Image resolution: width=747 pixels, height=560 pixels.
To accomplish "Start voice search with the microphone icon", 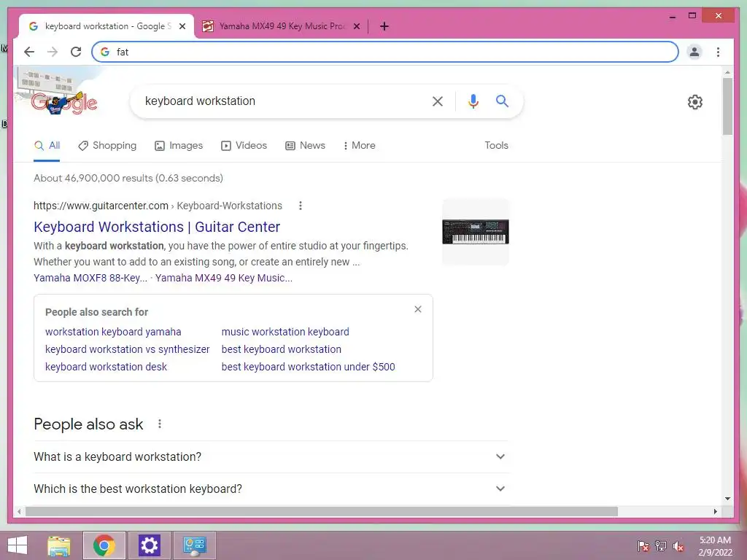I will click(x=473, y=101).
